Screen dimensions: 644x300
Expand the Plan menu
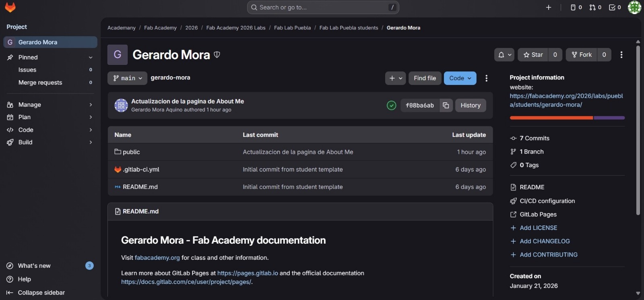point(50,117)
